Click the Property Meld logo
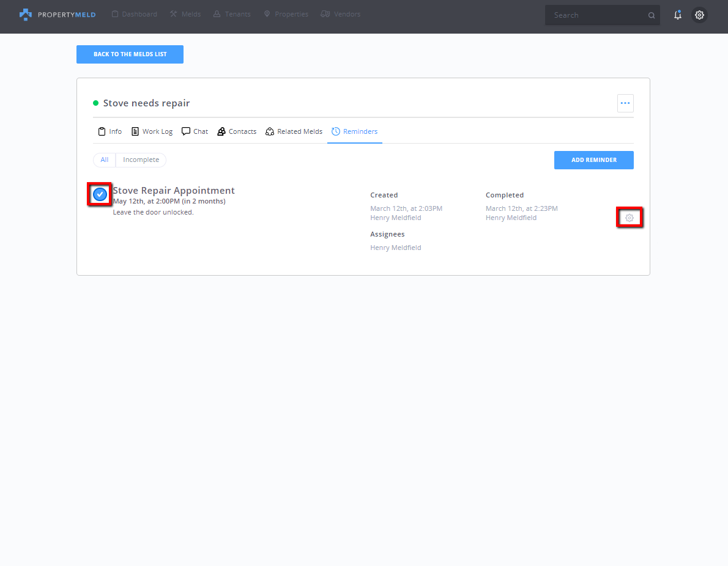 click(58, 15)
